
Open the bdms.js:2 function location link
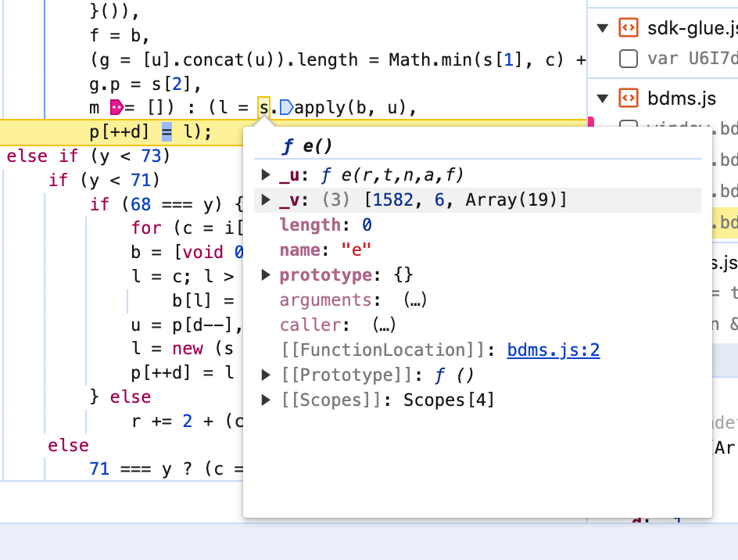pos(553,350)
